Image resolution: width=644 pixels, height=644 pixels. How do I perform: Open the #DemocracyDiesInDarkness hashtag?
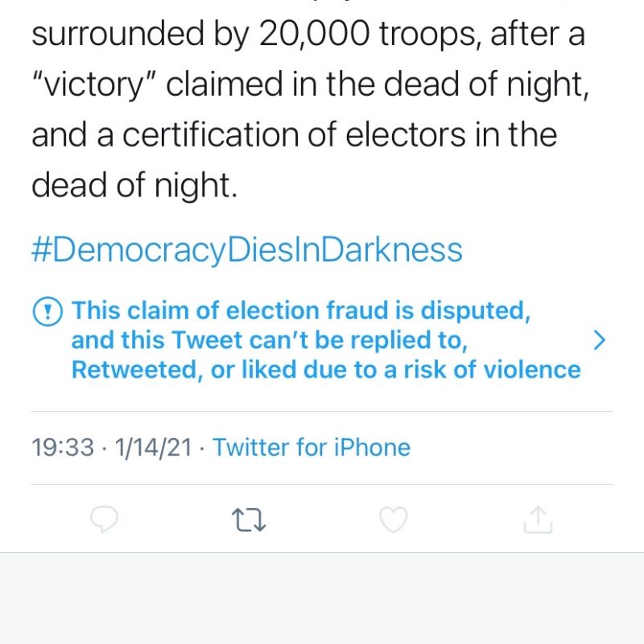(247, 250)
